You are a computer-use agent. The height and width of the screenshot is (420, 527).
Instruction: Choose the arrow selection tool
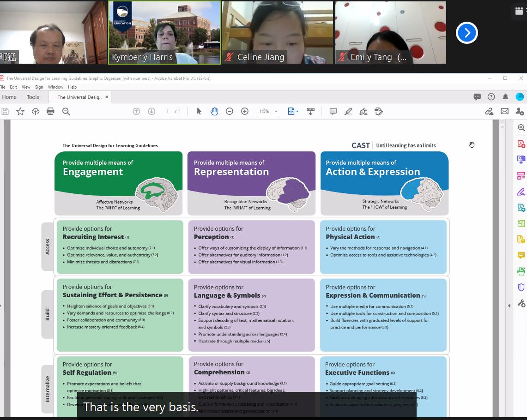[199, 111]
